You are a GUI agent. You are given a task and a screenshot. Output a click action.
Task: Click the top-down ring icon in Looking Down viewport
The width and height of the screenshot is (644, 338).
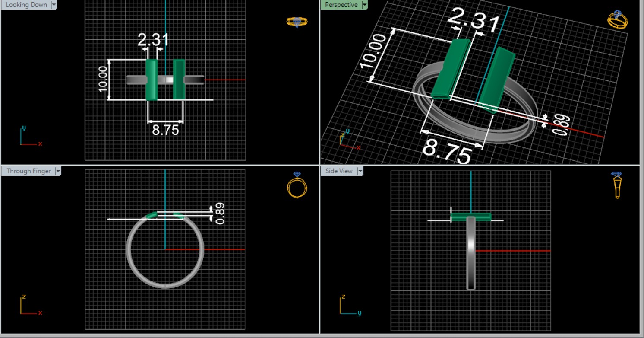click(297, 22)
